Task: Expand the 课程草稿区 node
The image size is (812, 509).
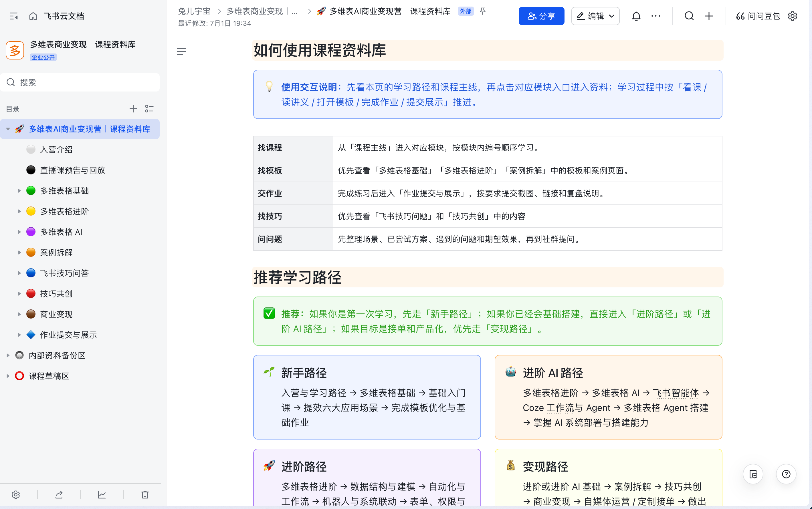Action: pyautogui.click(x=8, y=376)
